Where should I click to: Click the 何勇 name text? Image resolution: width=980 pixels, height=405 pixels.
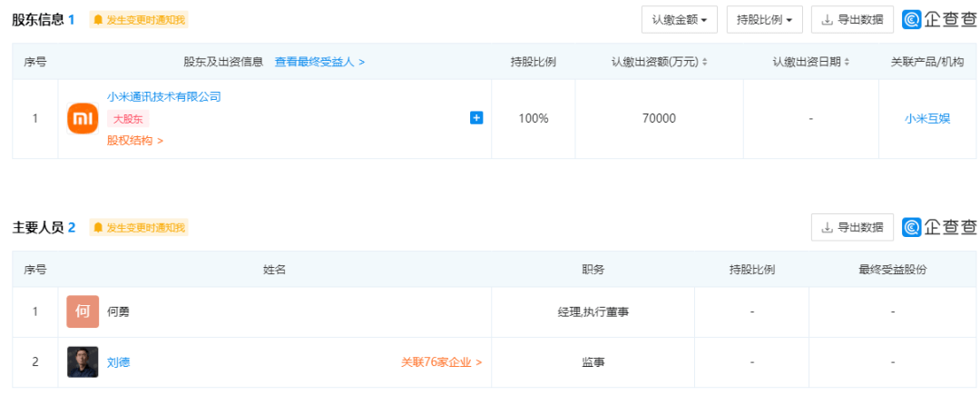tap(118, 311)
